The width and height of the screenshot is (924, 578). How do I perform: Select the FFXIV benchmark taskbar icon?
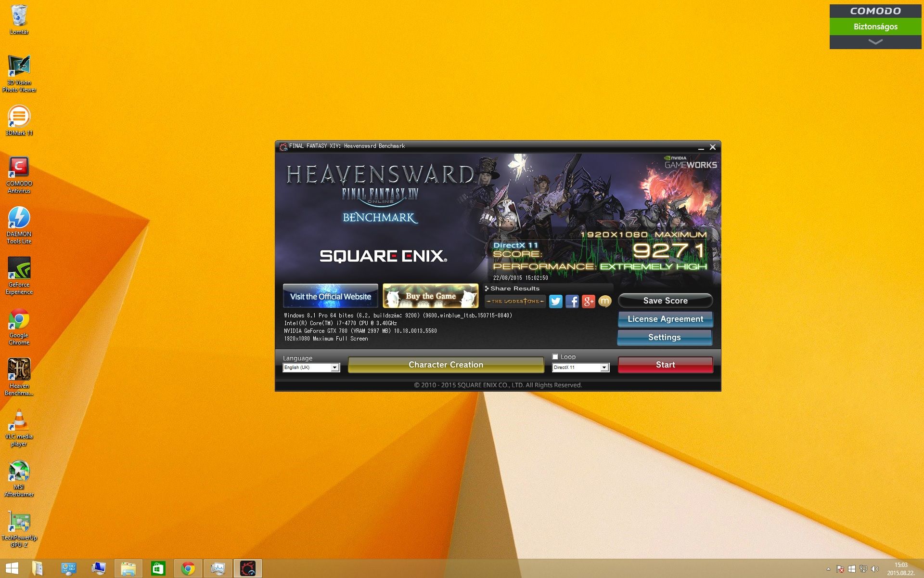tap(248, 569)
